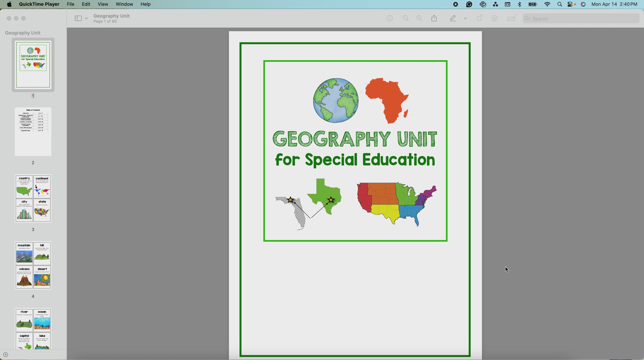The image size is (644, 360).
Task: Open the View menu
Action: click(103, 4)
